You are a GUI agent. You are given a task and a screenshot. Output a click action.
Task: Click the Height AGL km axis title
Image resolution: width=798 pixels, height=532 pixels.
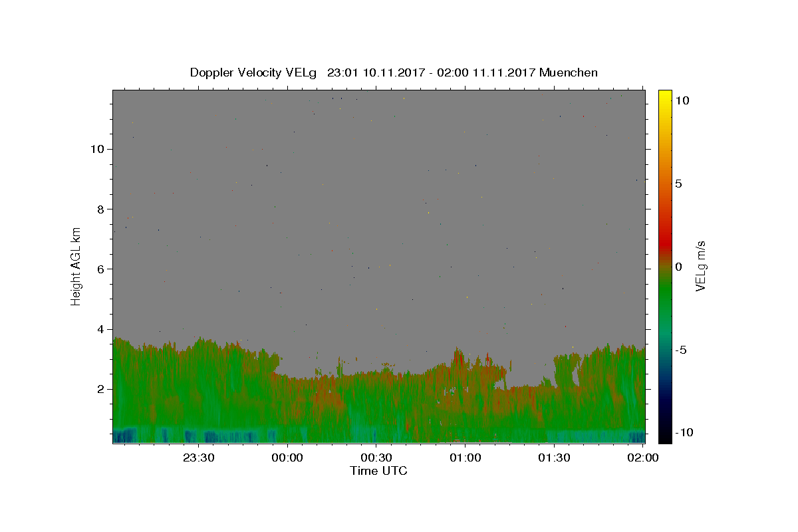click(76, 266)
